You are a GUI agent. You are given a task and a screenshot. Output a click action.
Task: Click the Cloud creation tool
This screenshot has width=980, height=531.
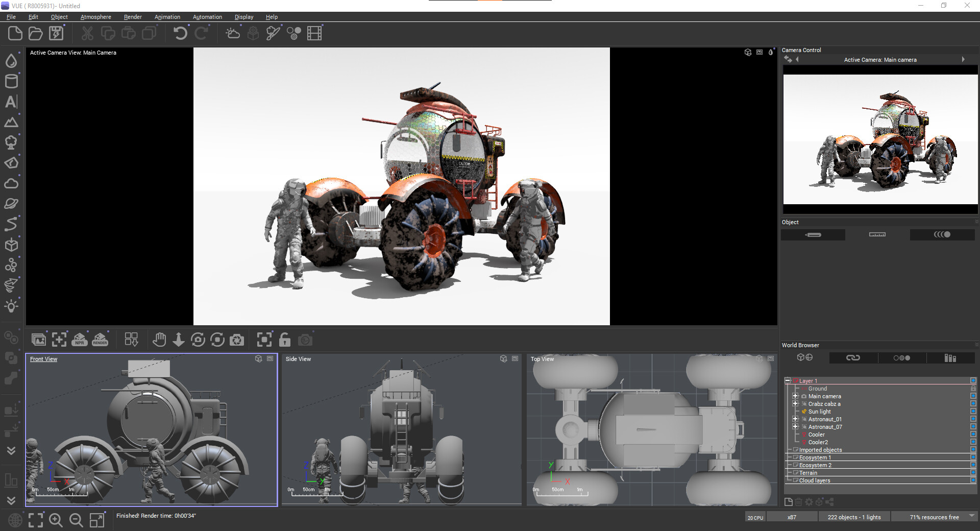(x=11, y=183)
